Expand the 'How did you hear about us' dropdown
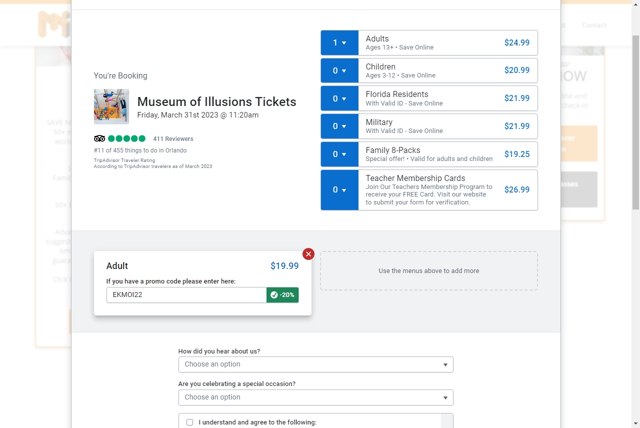640x428 pixels. click(x=315, y=365)
